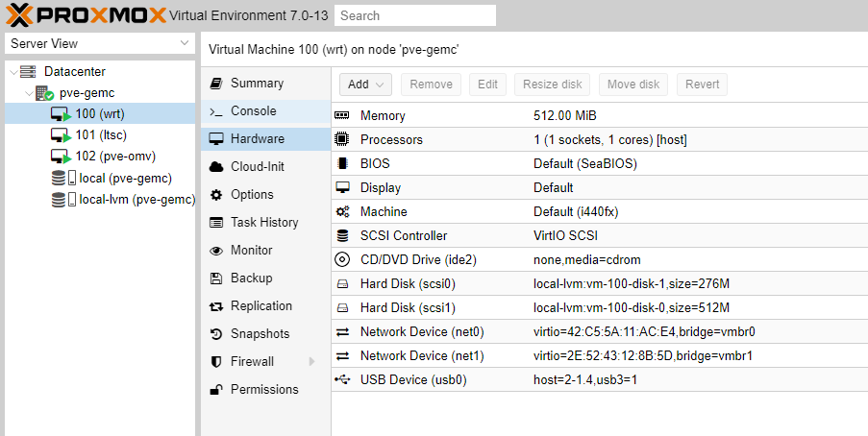Click the Permissions unlock icon
The image size is (868, 436).
(216, 390)
